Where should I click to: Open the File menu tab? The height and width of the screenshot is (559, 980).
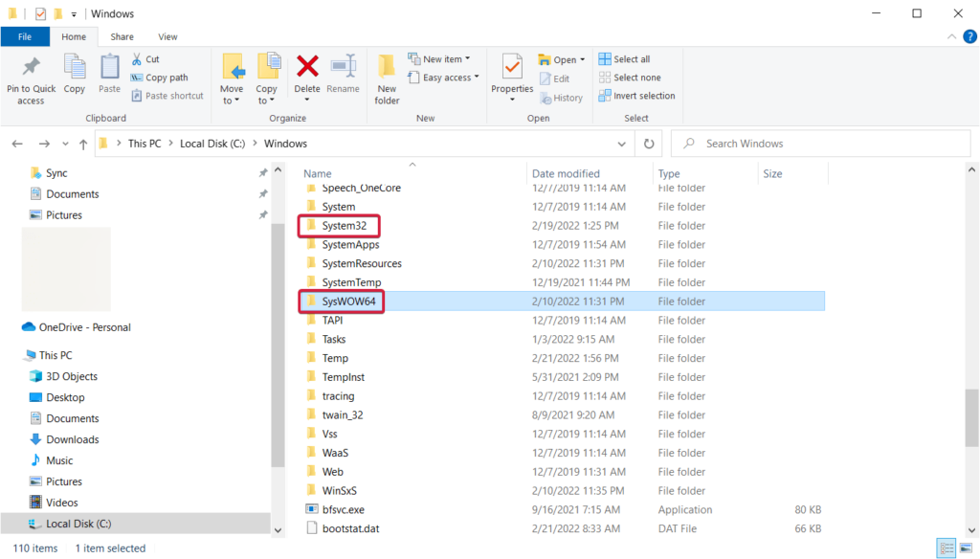[25, 37]
